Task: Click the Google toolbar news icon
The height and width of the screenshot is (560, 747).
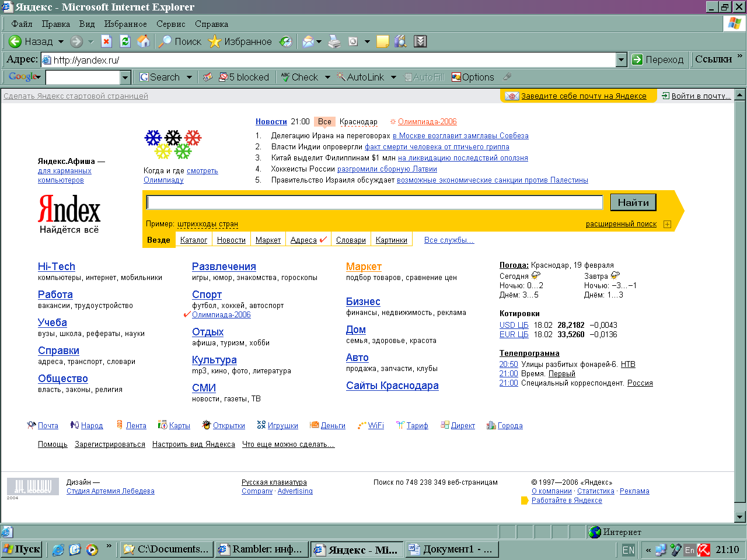Action: click(x=208, y=77)
